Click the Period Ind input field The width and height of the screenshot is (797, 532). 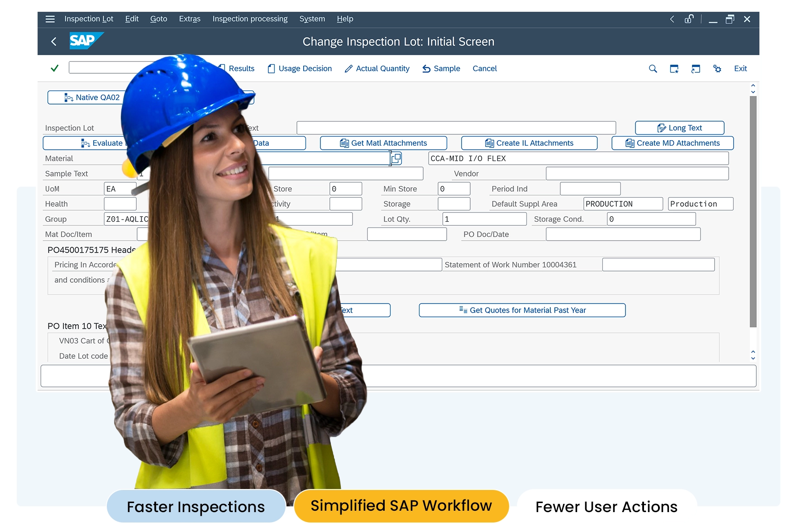(x=590, y=189)
